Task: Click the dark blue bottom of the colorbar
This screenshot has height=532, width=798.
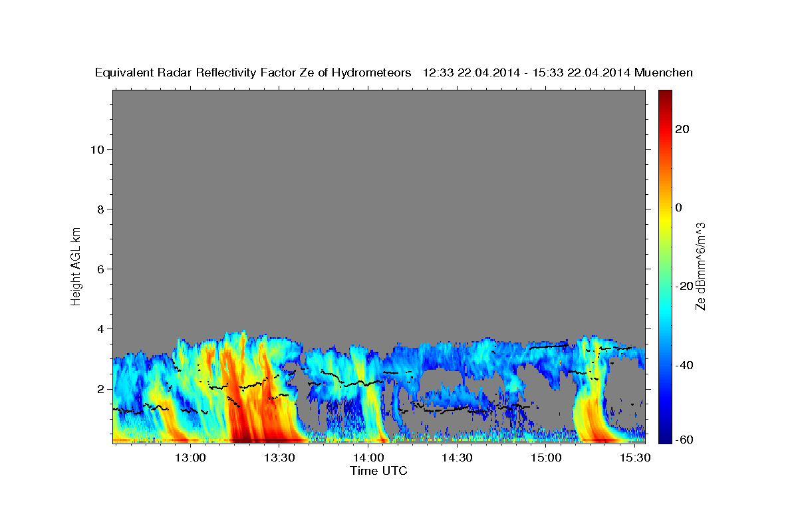Action: point(664,436)
